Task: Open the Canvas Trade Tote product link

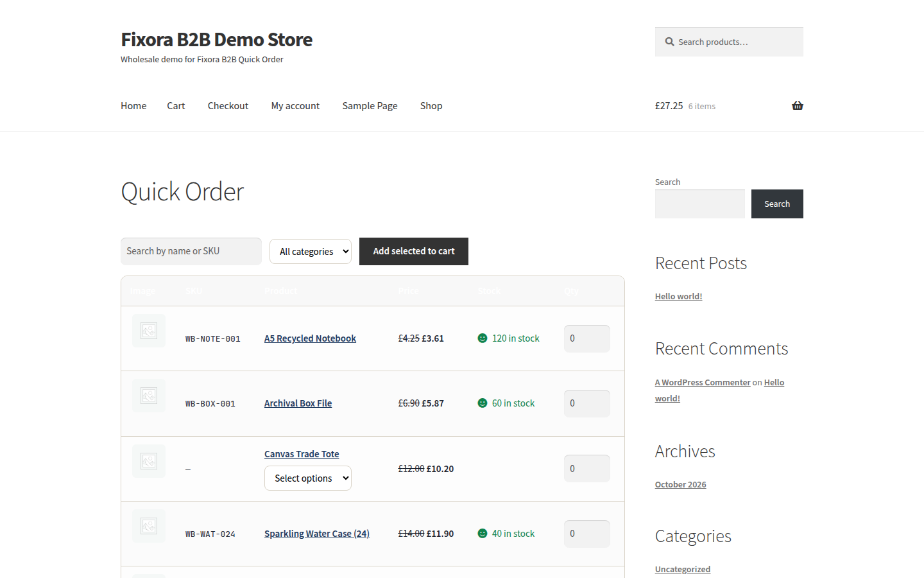Action: (302, 454)
